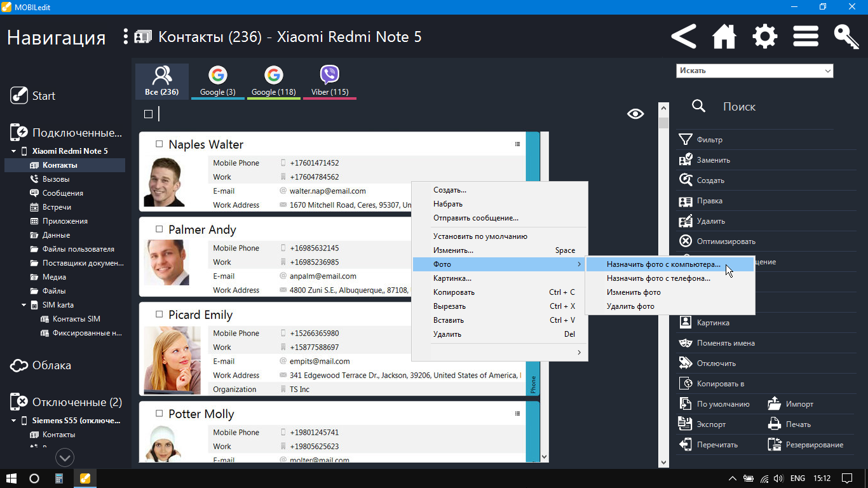
Task: Check the Naples Walter checkbox
Action: click(x=159, y=145)
